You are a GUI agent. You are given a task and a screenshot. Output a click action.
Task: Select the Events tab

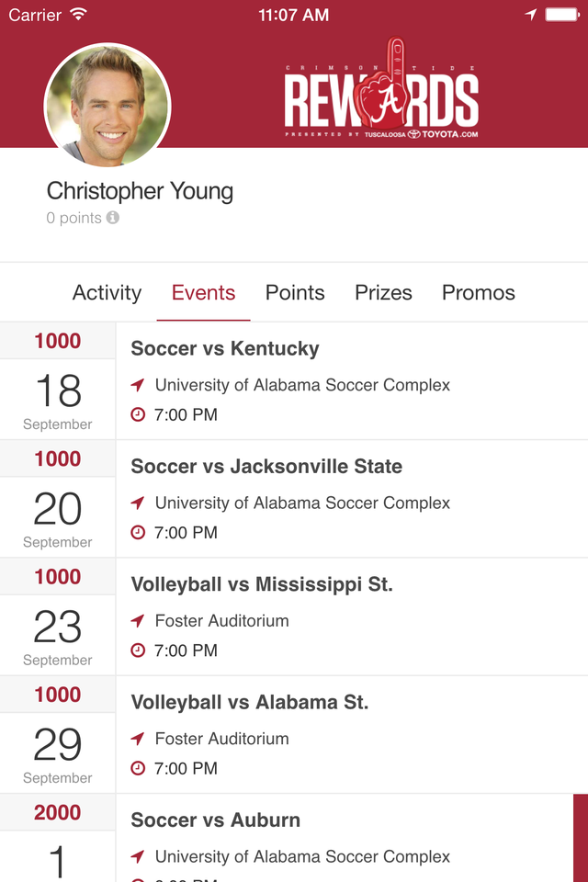(203, 293)
